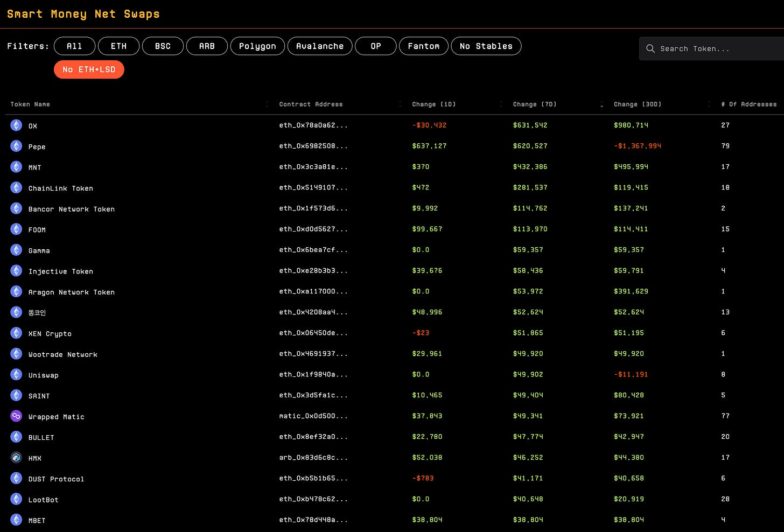Image resolution: width=784 pixels, height=532 pixels.
Task: Sort by Token Name column arrows
Action: point(267,104)
